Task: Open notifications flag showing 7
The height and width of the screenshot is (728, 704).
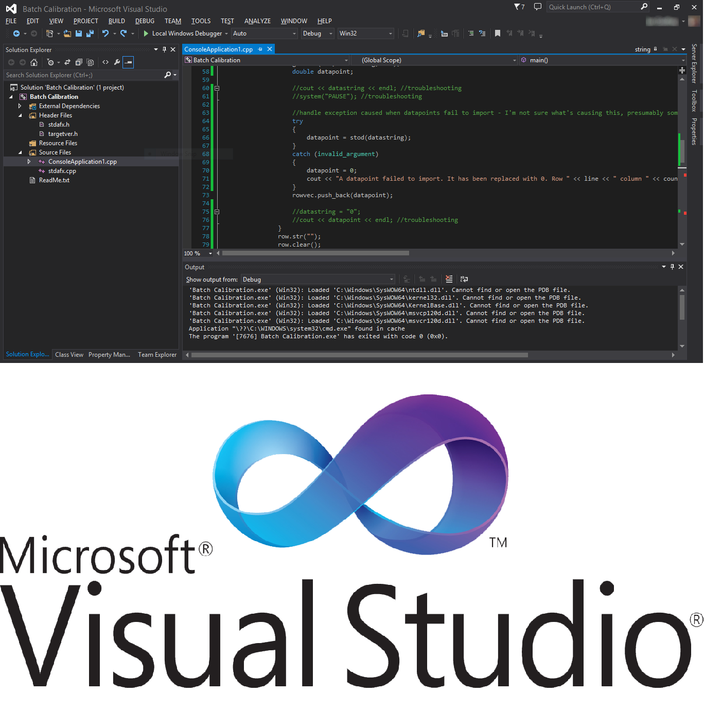Action: coord(519,7)
